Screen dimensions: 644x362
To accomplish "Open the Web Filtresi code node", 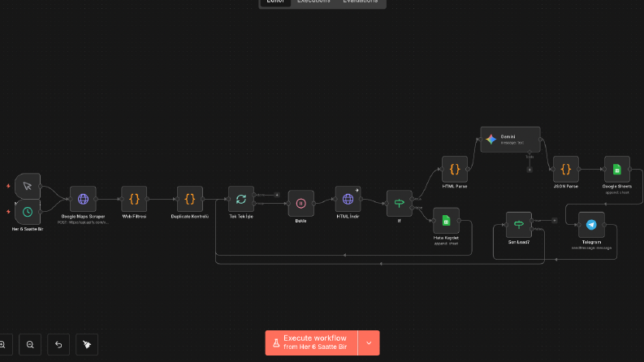I will tap(134, 199).
